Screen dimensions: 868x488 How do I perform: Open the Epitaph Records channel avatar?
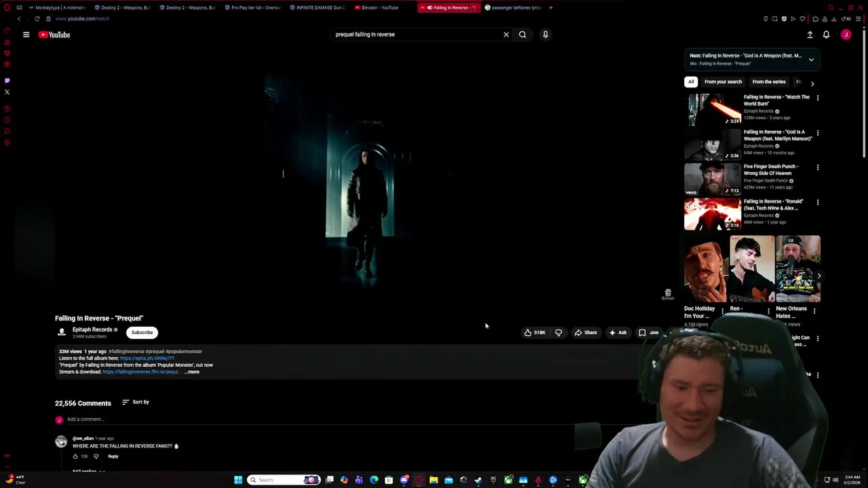click(x=62, y=332)
